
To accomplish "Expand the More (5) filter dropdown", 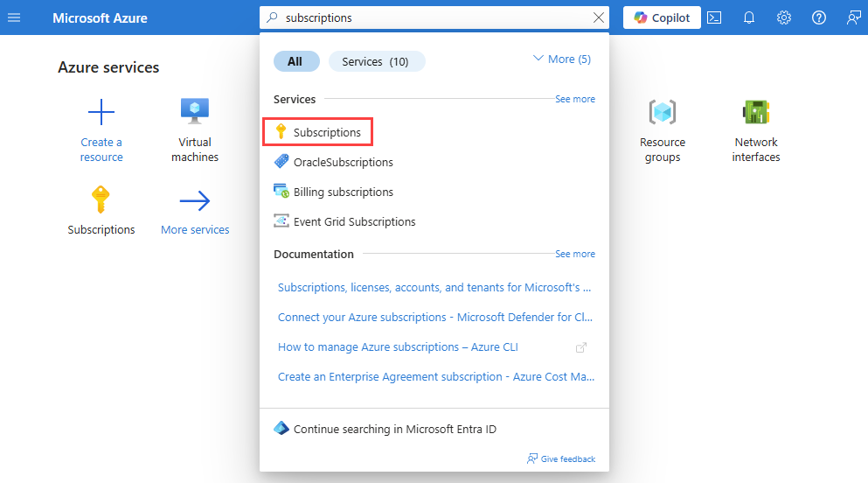I will tap(561, 59).
